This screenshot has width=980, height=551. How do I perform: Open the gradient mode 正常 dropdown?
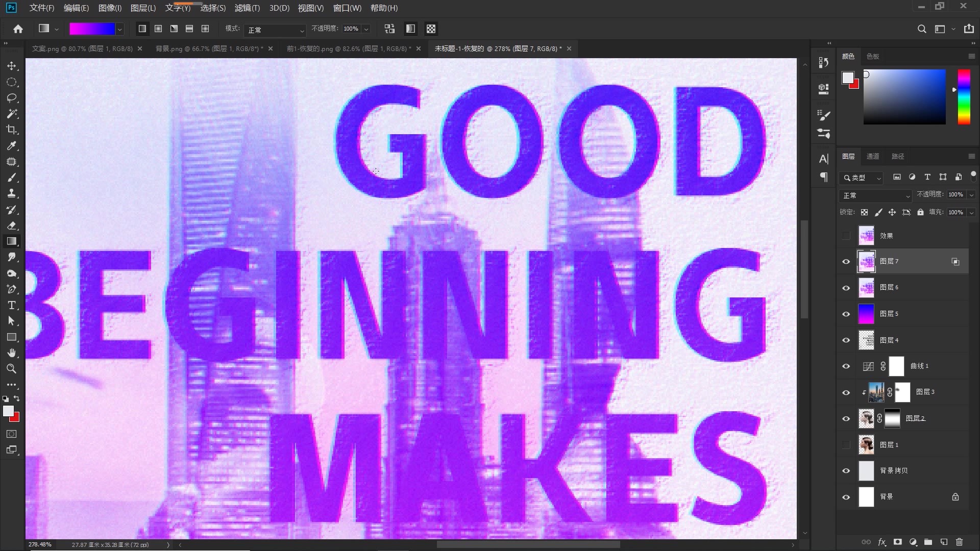[x=275, y=30]
